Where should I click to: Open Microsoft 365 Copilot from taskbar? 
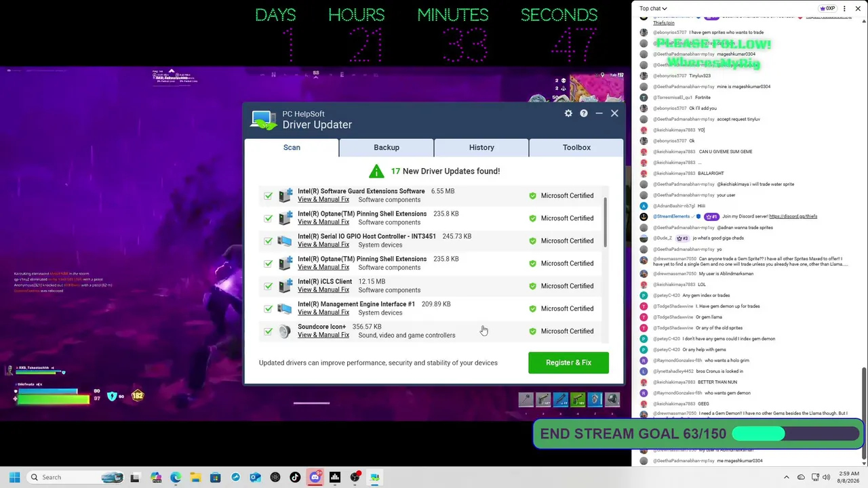pyautogui.click(x=156, y=477)
